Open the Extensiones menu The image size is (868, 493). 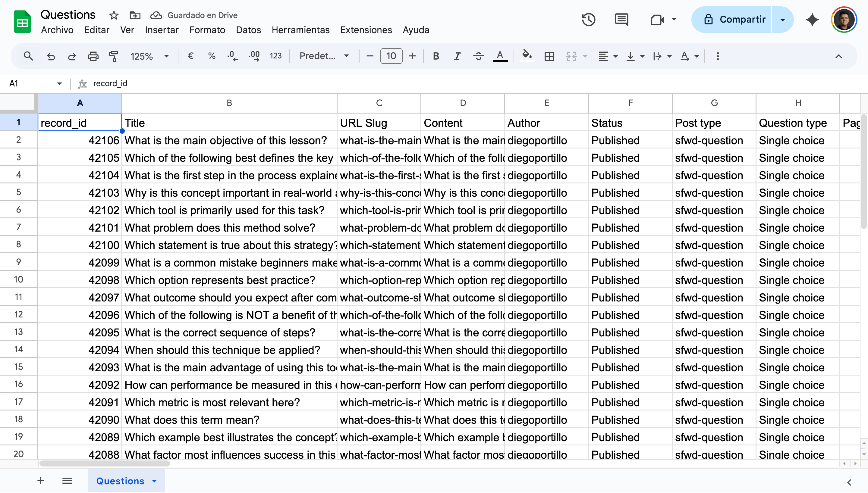pyautogui.click(x=366, y=30)
